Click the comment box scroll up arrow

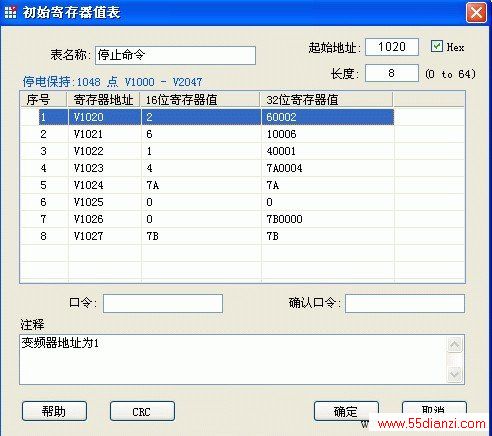point(455,345)
